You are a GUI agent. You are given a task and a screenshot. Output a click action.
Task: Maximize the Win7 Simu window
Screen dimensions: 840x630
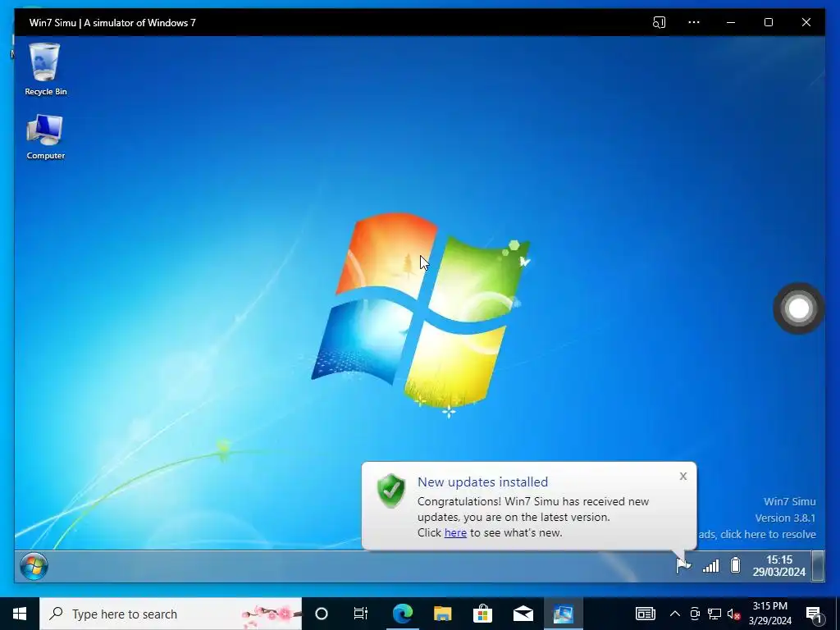pyautogui.click(x=768, y=22)
